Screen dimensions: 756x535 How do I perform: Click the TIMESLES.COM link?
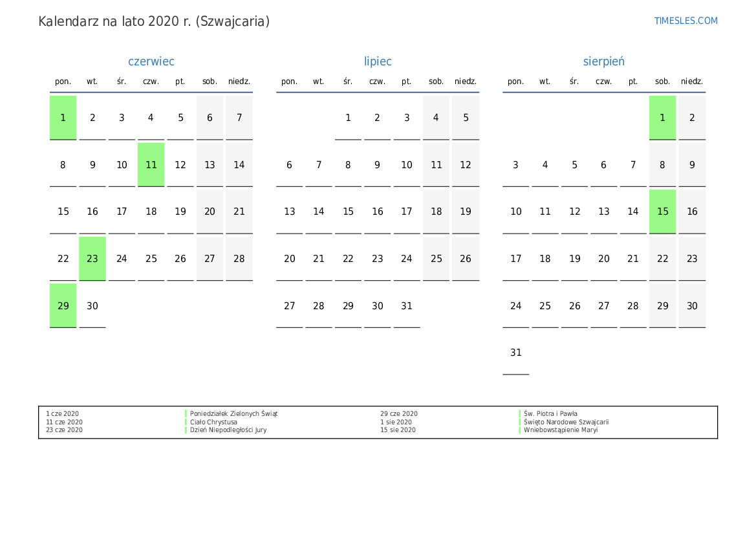(x=686, y=21)
